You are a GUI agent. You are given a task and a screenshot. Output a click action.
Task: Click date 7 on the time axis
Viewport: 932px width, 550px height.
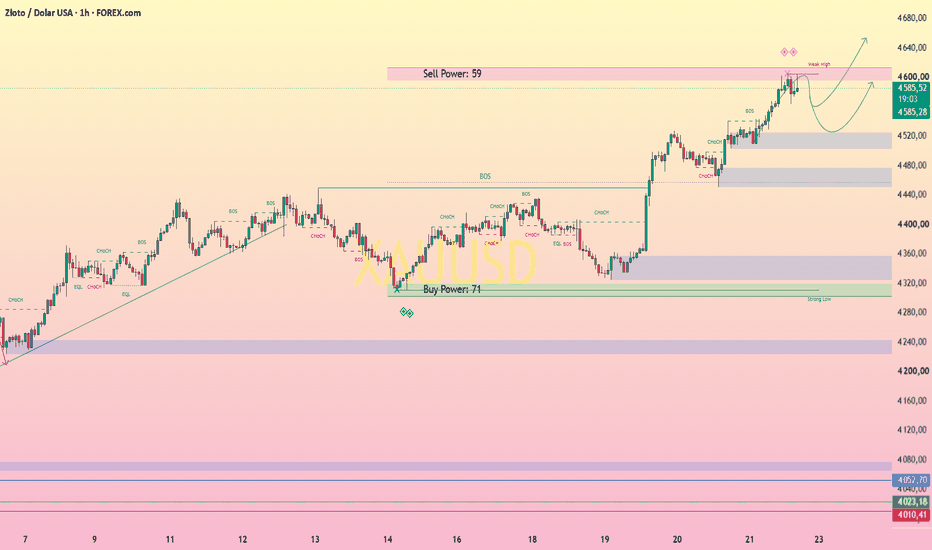click(25, 540)
